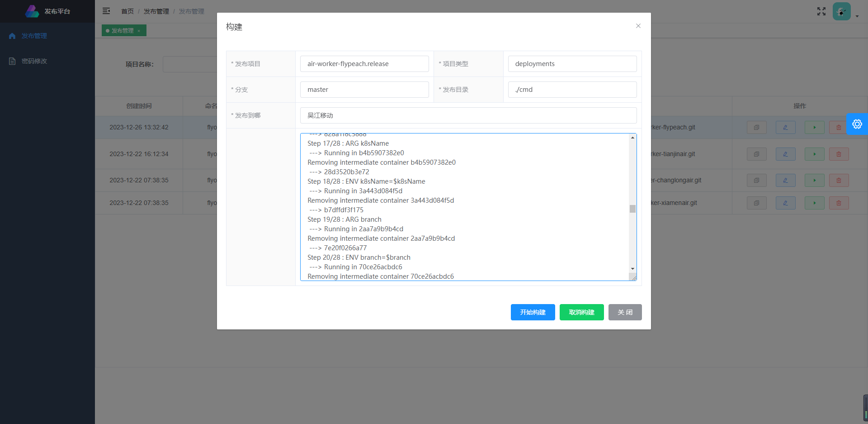Toggle the sidebar collapse hamburger icon
The width and height of the screenshot is (868, 424).
click(106, 11)
